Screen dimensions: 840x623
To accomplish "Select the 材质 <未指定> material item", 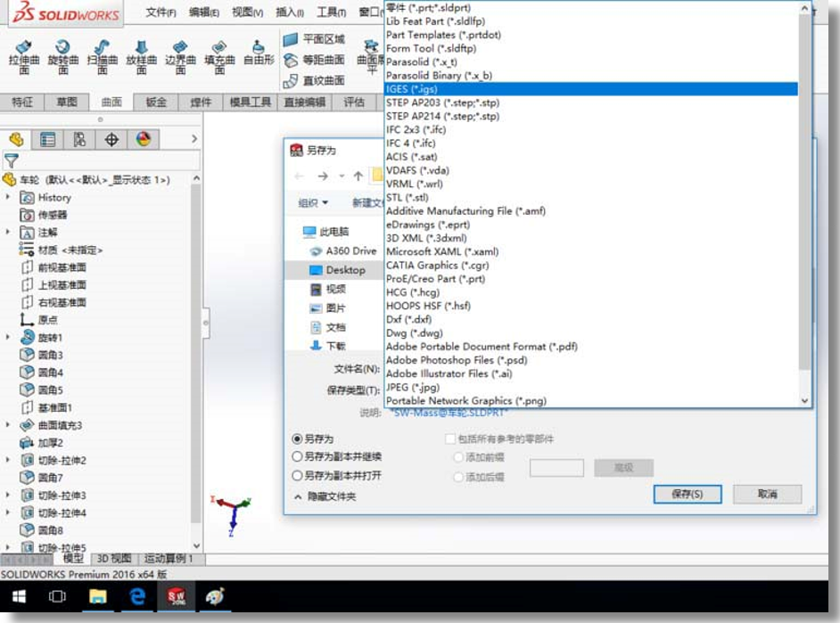I will tap(61, 250).
